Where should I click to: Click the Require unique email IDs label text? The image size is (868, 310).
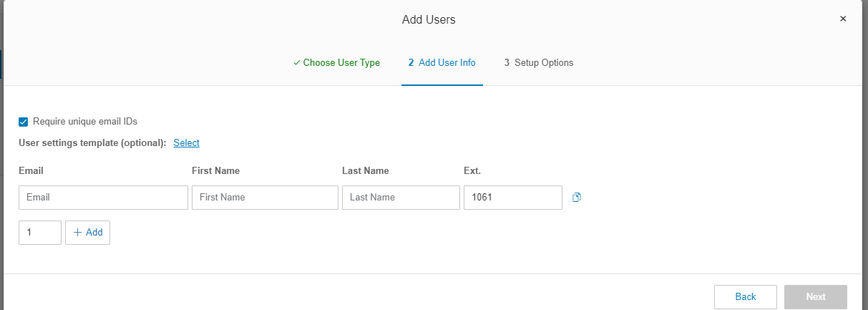84,122
